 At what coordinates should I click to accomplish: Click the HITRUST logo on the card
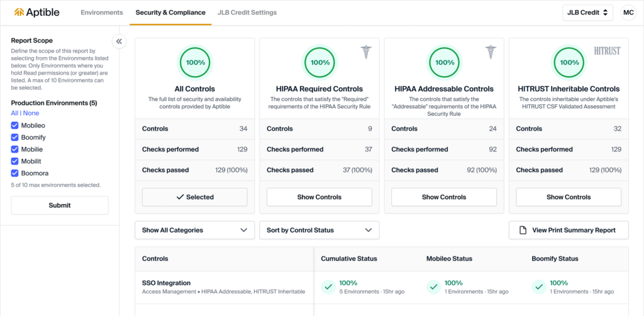(607, 51)
